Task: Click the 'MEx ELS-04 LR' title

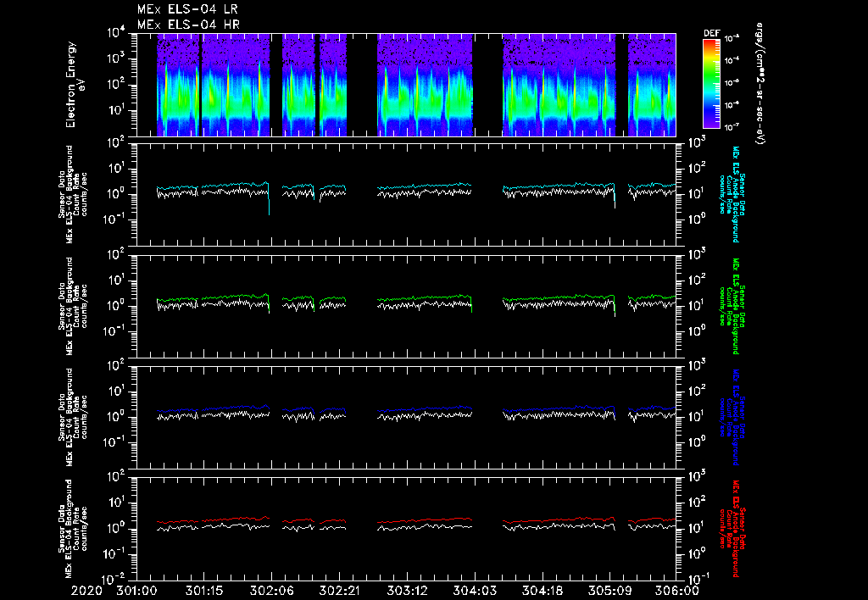Action: tap(187, 8)
